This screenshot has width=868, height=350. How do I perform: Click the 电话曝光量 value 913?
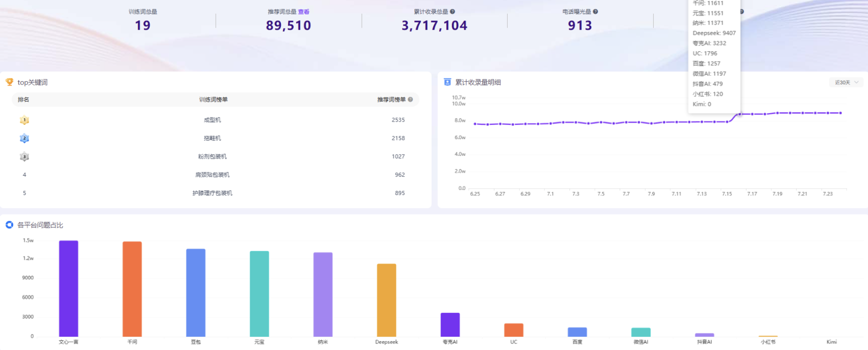pyautogui.click(x=580, y=25)
